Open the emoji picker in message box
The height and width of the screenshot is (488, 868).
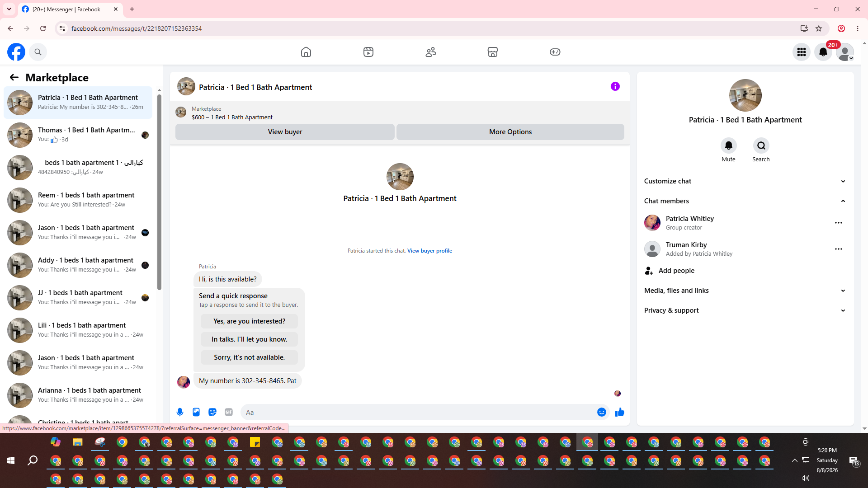[602, 412]
